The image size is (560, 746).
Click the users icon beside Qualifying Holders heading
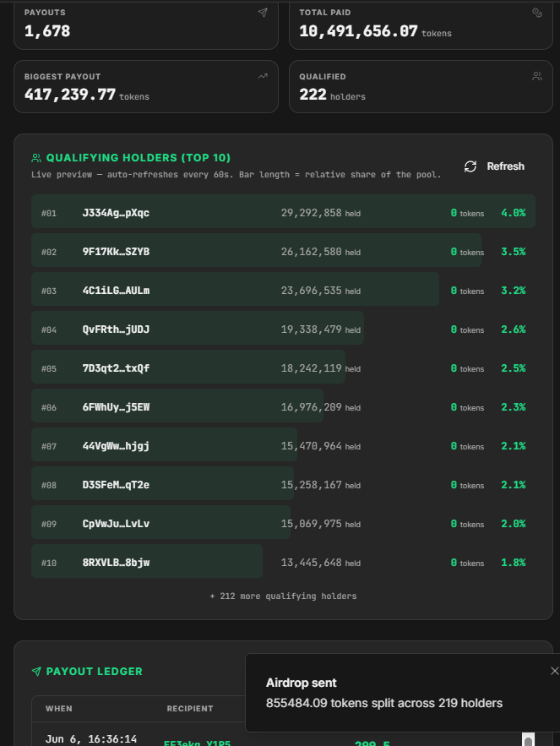(36, 158)
